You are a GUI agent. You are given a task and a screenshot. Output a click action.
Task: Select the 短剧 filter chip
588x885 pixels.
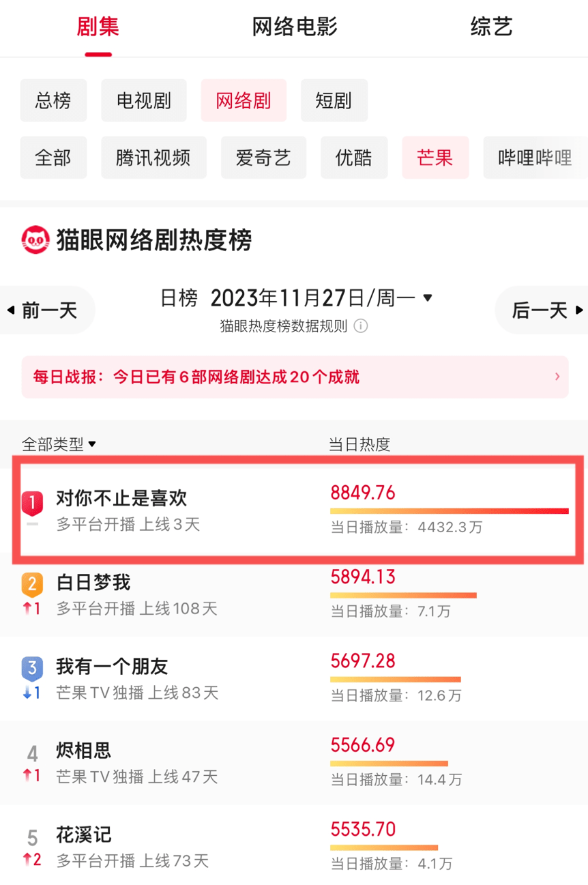[334, 101]
